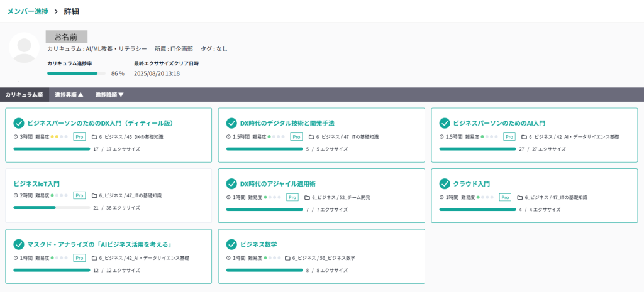The image size is (644, 292).
Task: Click checkmark on DX時代のアジャイル適用術 card
Action: point(231,184)
